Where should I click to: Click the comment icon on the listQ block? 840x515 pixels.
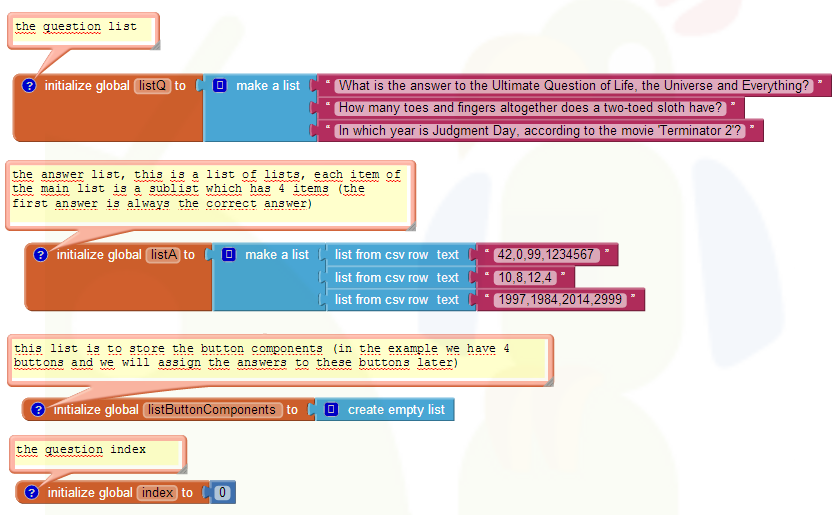[29, 86]
